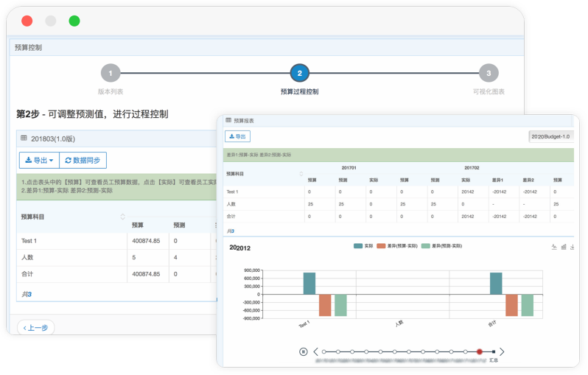Go to previous timeline point with left arrow

pos(315,352)
